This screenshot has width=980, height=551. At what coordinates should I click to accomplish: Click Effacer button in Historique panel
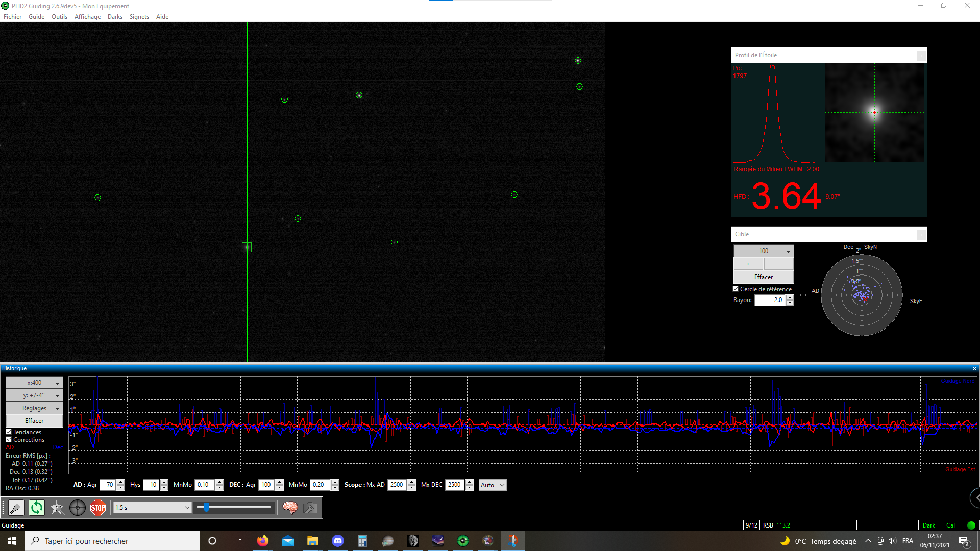click(x=34, y=421)
